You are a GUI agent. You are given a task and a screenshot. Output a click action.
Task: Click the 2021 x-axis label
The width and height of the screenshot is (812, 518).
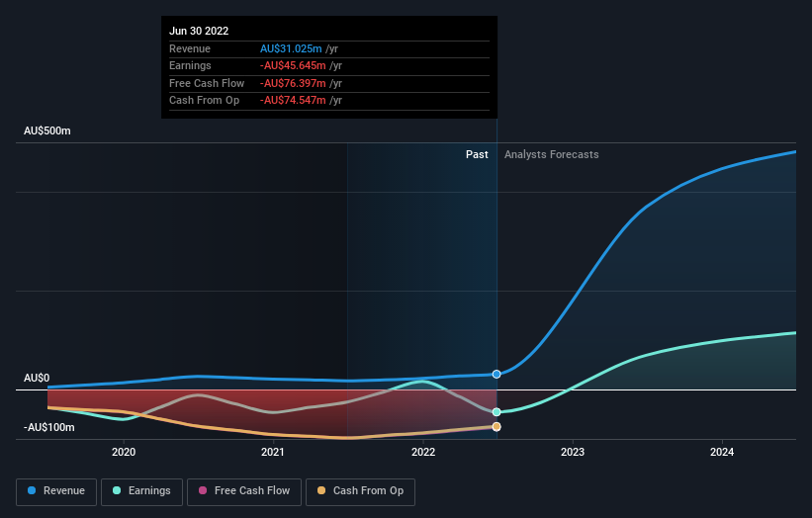pos(273,453)
